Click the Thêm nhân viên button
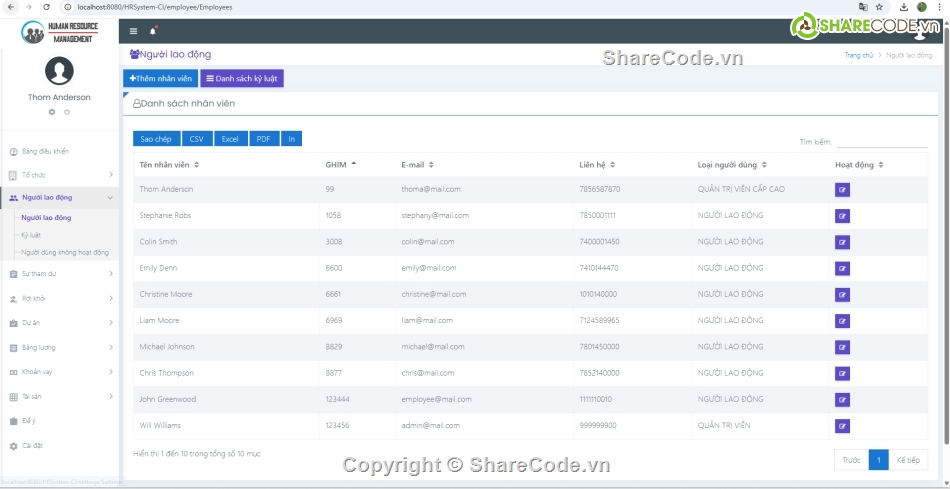Image resolution: width=950 pixels, height=489 pixels. coord(161,79)
